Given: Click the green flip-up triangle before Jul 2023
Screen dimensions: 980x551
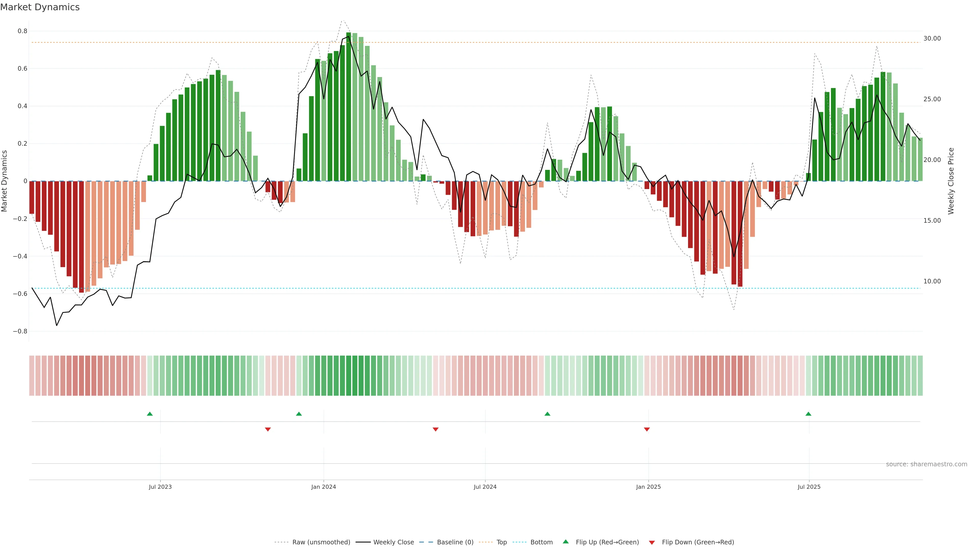Looking at the screenshot, I should [x=150, y=414].
